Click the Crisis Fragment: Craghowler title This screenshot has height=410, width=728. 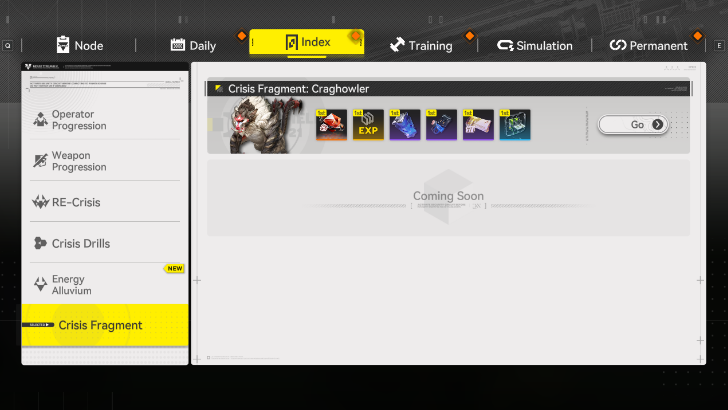click(x=299, y=89)
